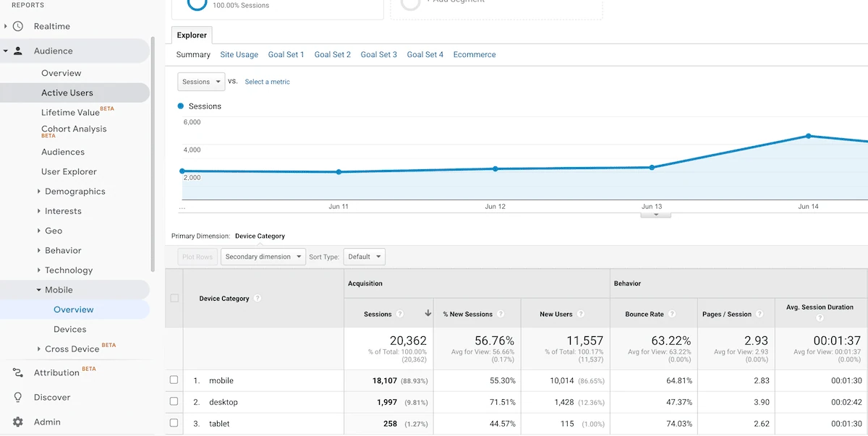Open help icon next to Sessions column
Viewport: 868px width, 436px height.
point(400,315)
